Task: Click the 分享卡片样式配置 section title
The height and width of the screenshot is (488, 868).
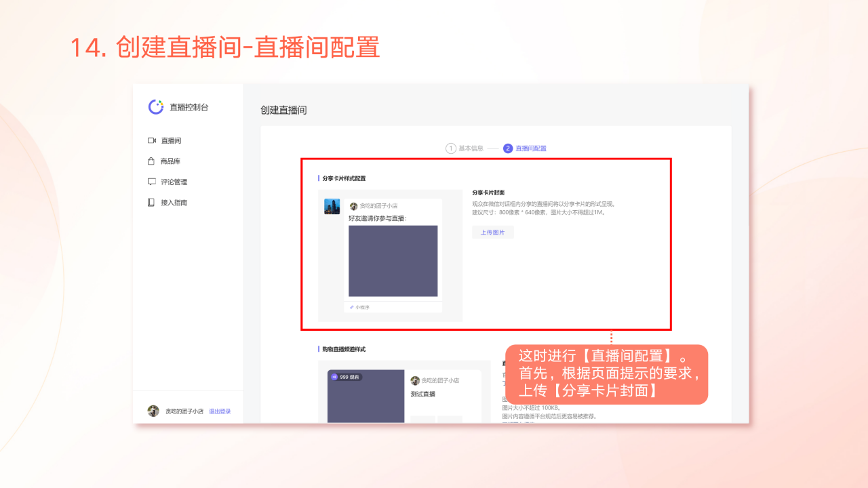Action: (344, 178)
